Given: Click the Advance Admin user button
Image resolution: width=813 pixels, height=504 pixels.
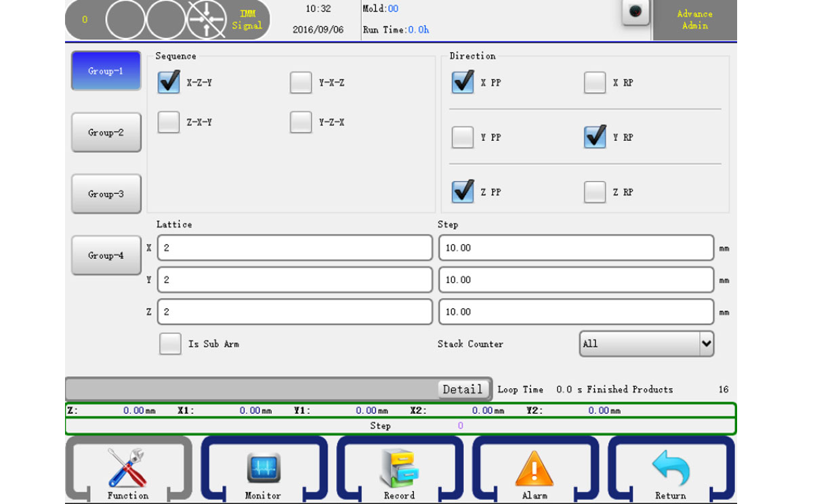Looking at the screenshot, I should pyautogui.click(x=694, y=20).
